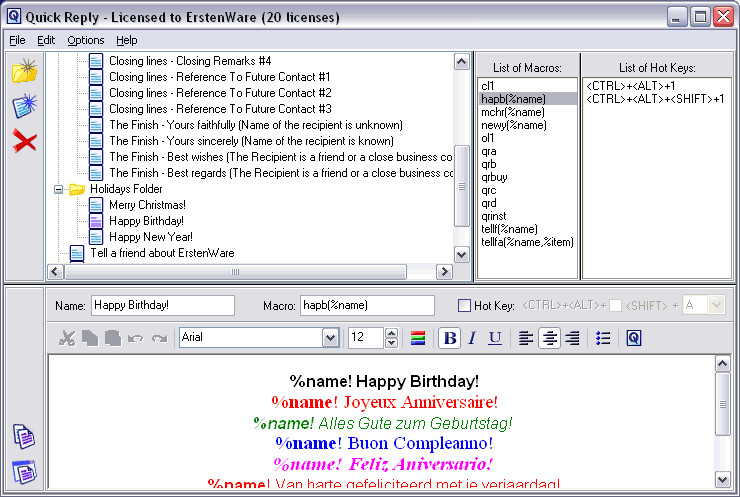Center align the text
This screenshot has width=740, height=497.
[549, 338]
